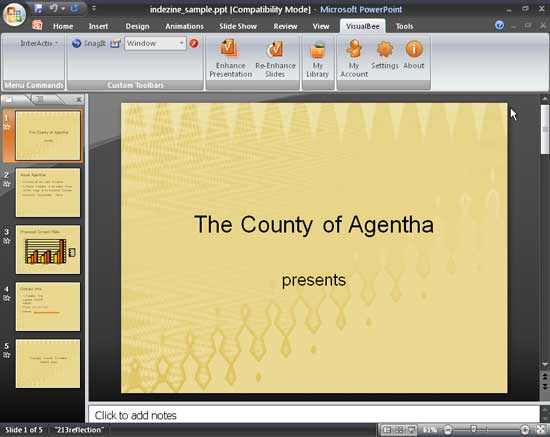This screenshot has width=550, height=437.
Task: Undo the last action
Action: point(53,8)
